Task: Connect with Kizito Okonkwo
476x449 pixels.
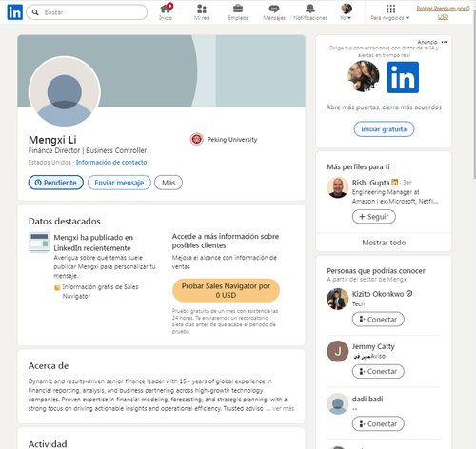Action: point(378,320)
